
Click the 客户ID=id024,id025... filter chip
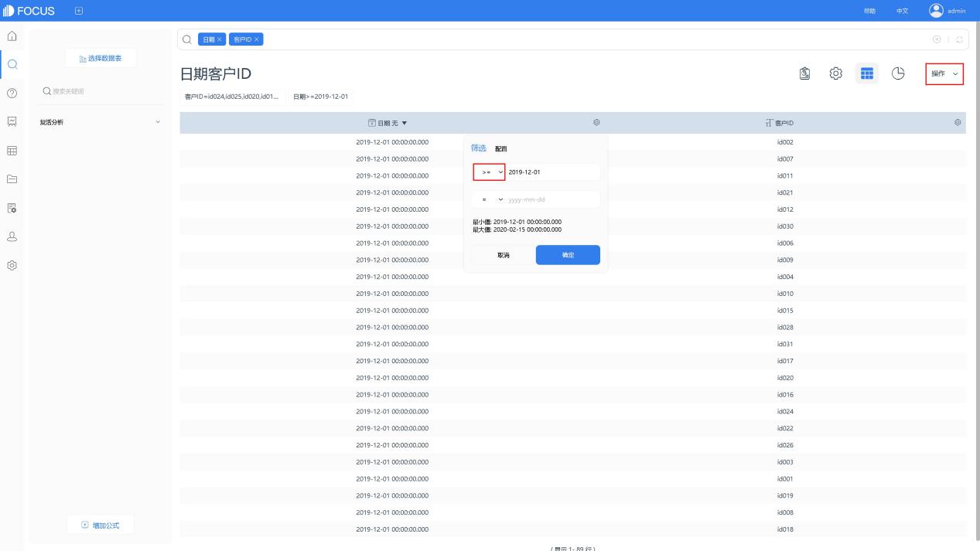click(x=231, y=97)
